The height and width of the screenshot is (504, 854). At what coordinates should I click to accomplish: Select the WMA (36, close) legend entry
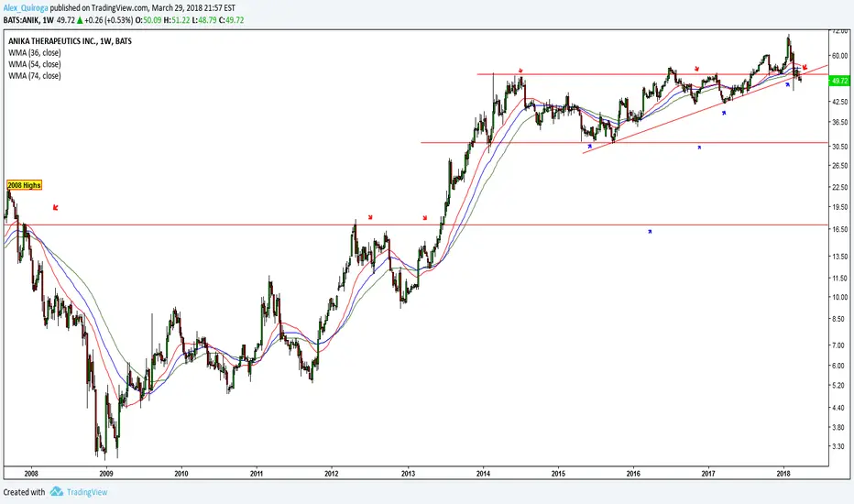34,53
